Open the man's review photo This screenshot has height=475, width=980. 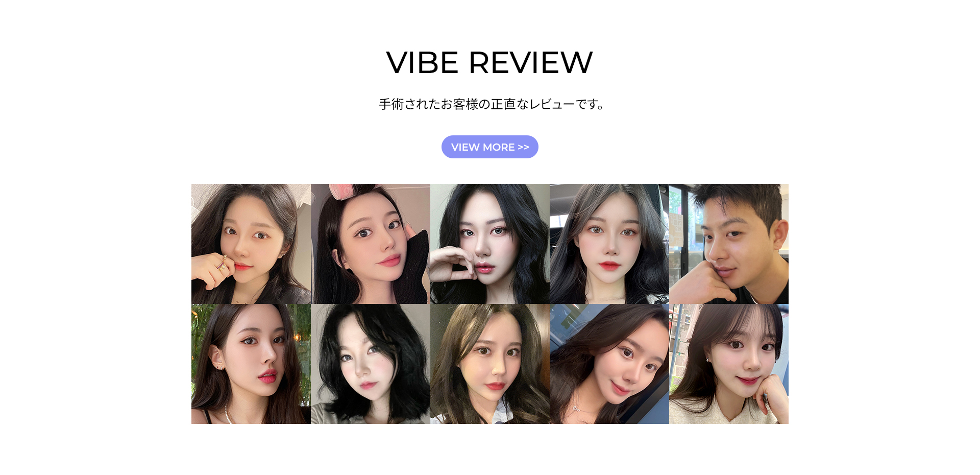click(x=729, y=244)
